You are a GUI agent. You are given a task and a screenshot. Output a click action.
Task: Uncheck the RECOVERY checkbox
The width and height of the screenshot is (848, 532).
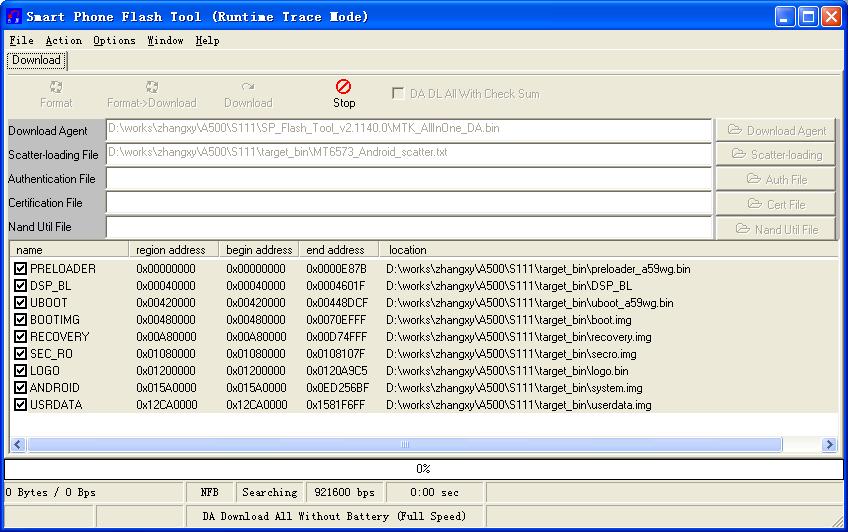(x=21, y=337)
